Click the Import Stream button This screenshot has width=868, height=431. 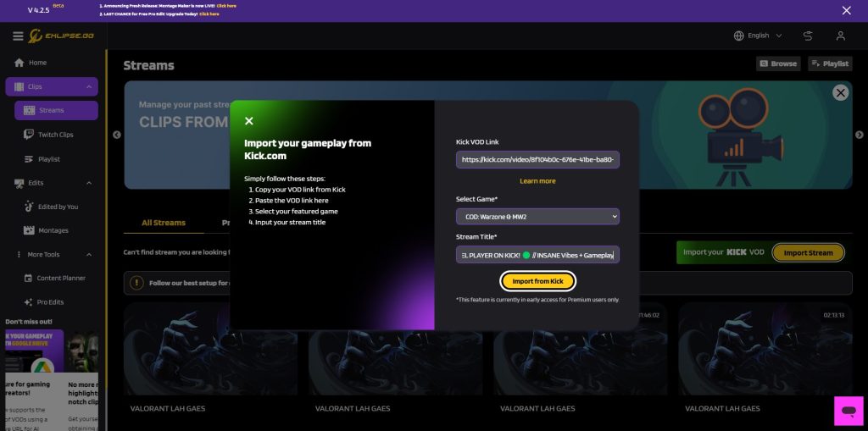[808, 252]
